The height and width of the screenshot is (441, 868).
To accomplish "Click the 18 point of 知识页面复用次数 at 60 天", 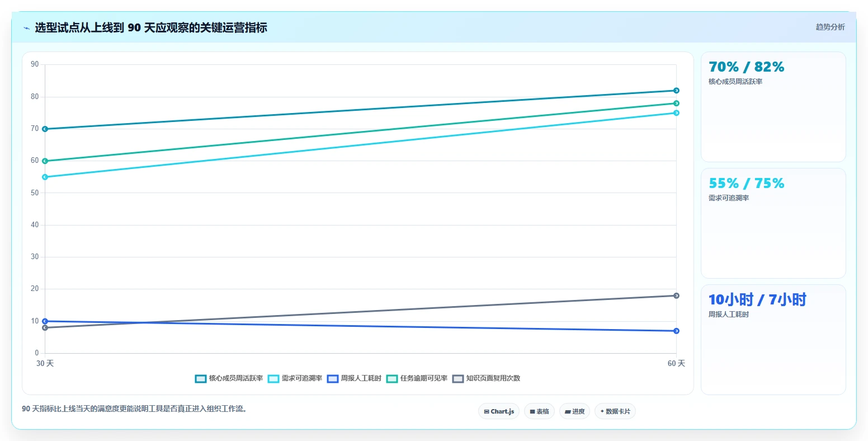I will (x=676, y=295).
